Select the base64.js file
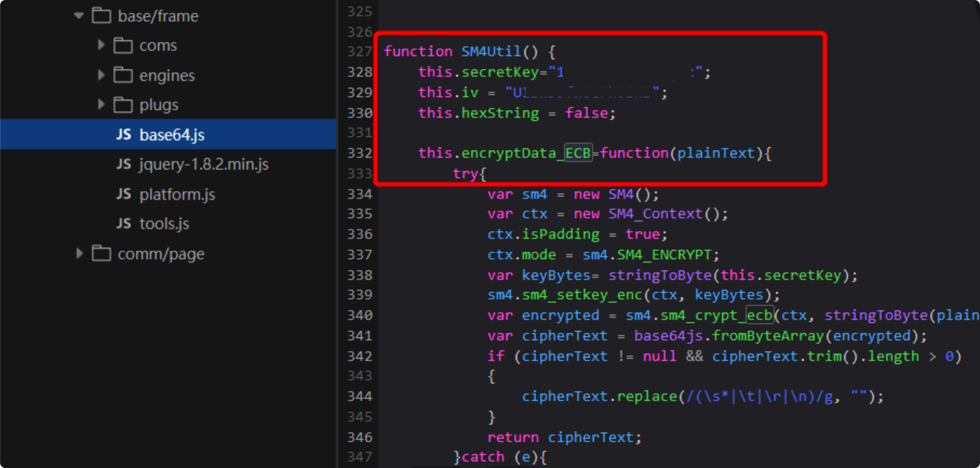This screenshot has height=468, width=980. tap(168, 134)
